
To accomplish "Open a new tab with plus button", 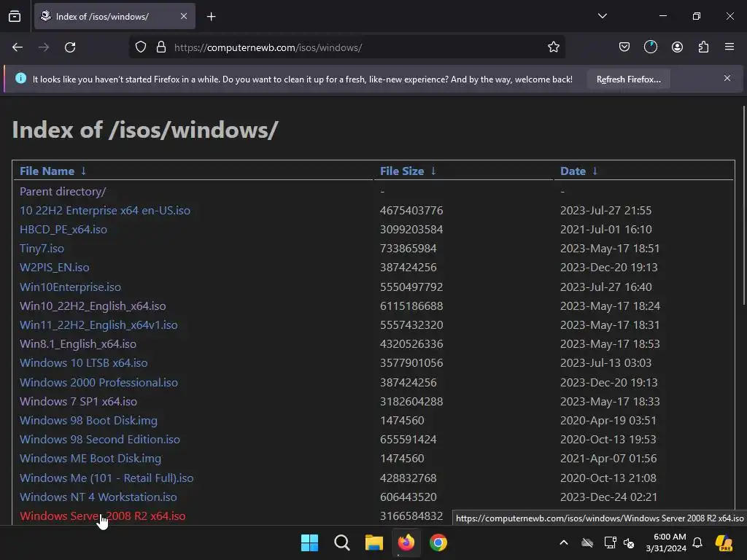I will click(x=211, y=17).
